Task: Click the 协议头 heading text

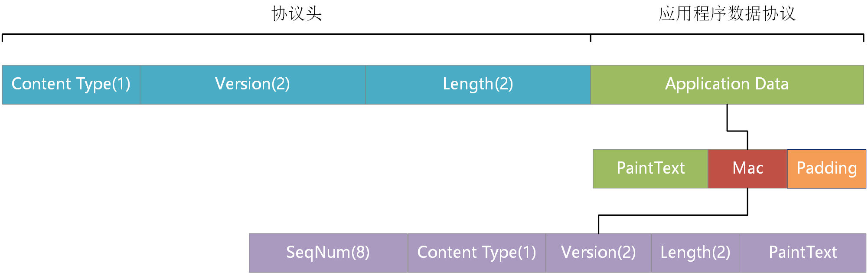Action: tap(297, 13)
